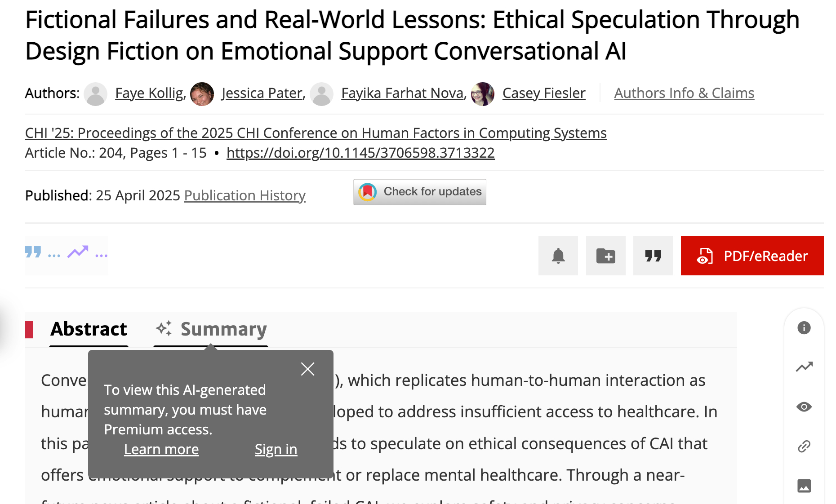The image size is (836, 504).
Task: Click the Learn more link
Action: point(161,449)
